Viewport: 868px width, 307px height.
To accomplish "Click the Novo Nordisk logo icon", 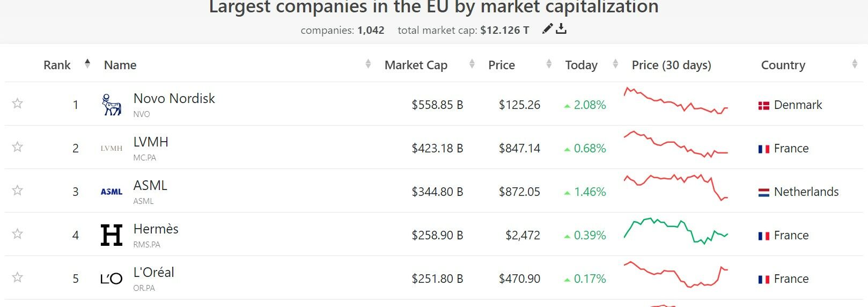I will click(112, 105).
